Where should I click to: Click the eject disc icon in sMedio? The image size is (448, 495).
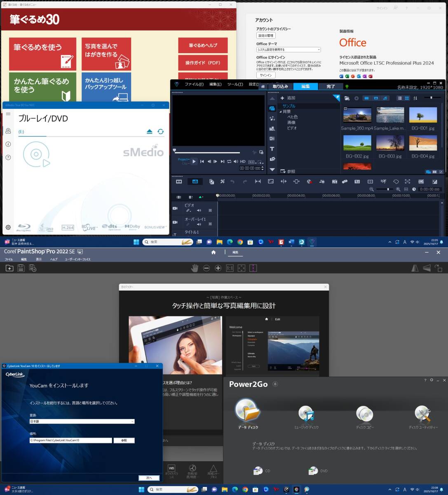150,132
